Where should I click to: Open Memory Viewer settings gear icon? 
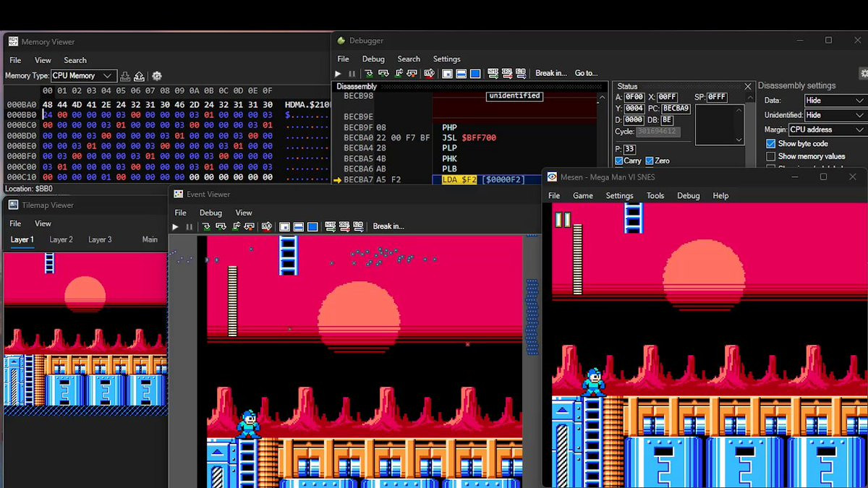pos(156,76)
